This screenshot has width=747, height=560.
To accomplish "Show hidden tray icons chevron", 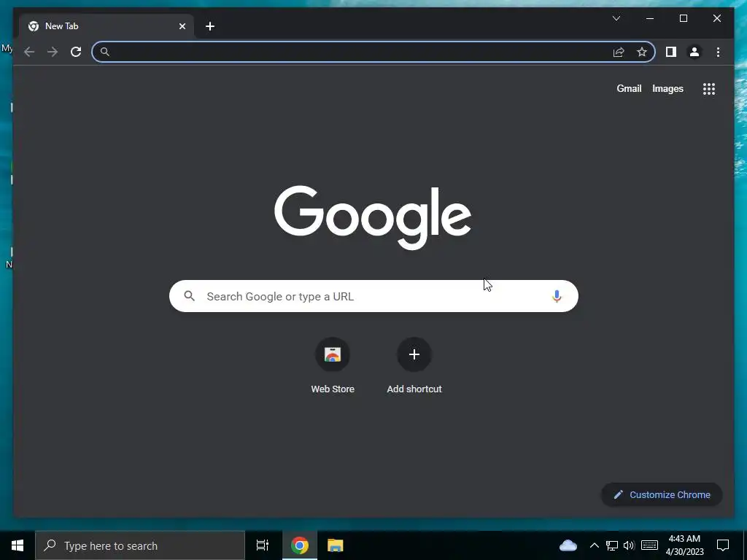I will (x=594, y=545).
